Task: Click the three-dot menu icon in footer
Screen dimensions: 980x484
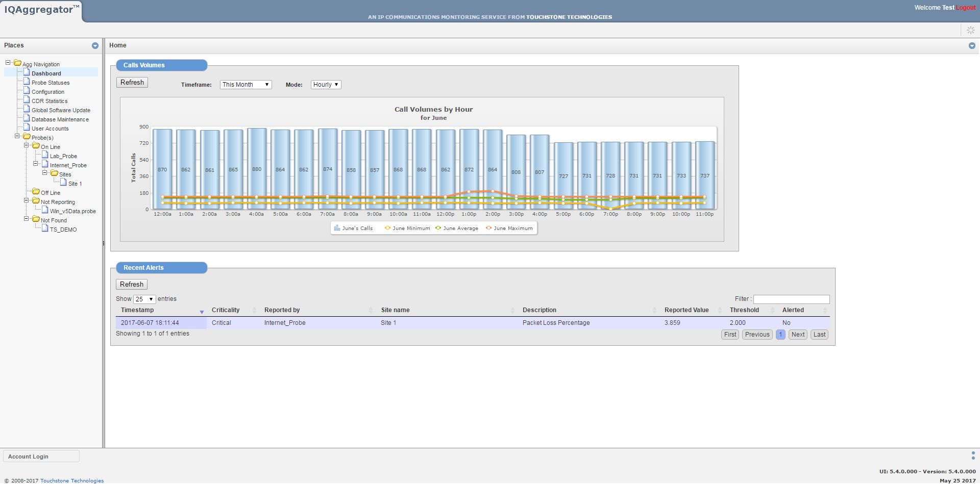Action: click(973, 455)
